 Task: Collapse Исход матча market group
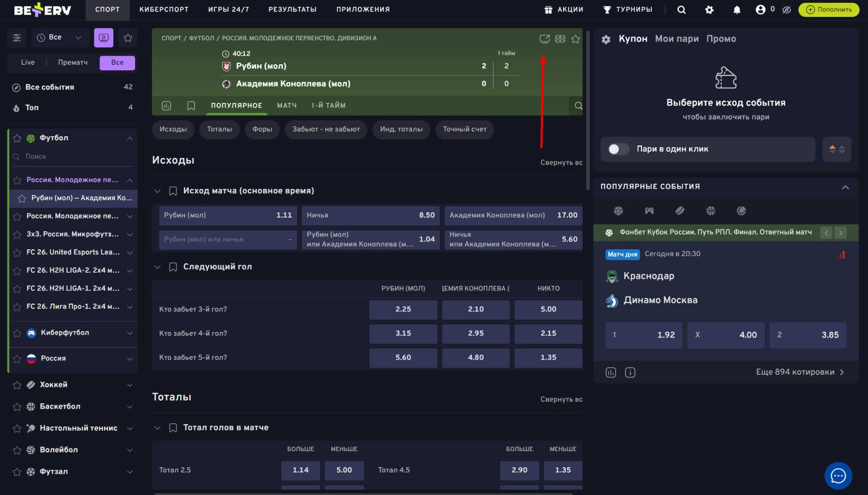coord(157,191)
